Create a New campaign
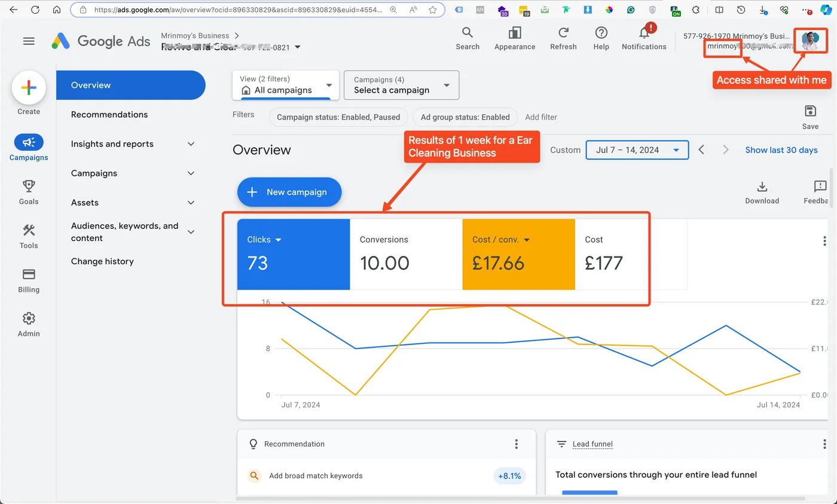This screenshot has height=504, width=837. 289,192
